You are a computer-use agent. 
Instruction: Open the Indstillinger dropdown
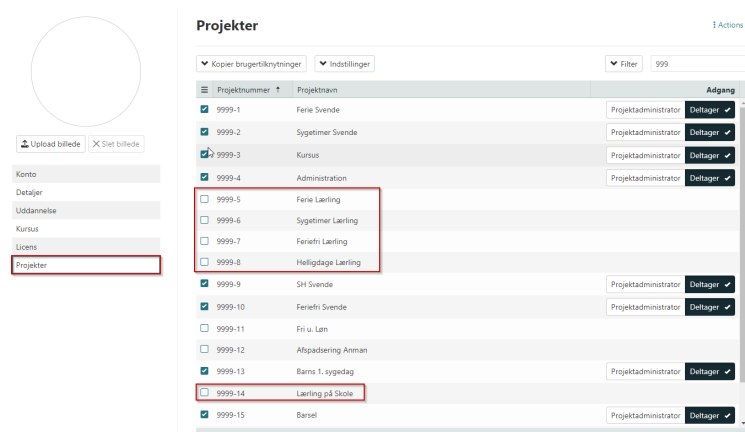tap(344, 64)
